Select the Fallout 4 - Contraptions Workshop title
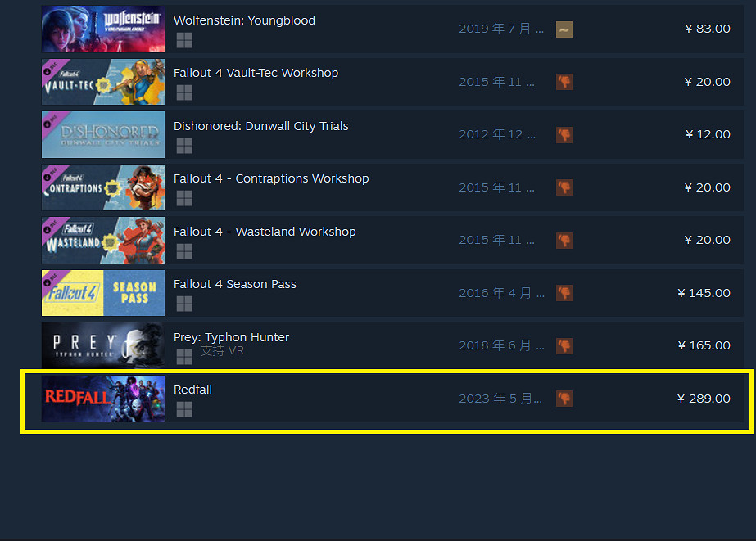The width and height of the screenshot is (756, 541). pos(271,178)
